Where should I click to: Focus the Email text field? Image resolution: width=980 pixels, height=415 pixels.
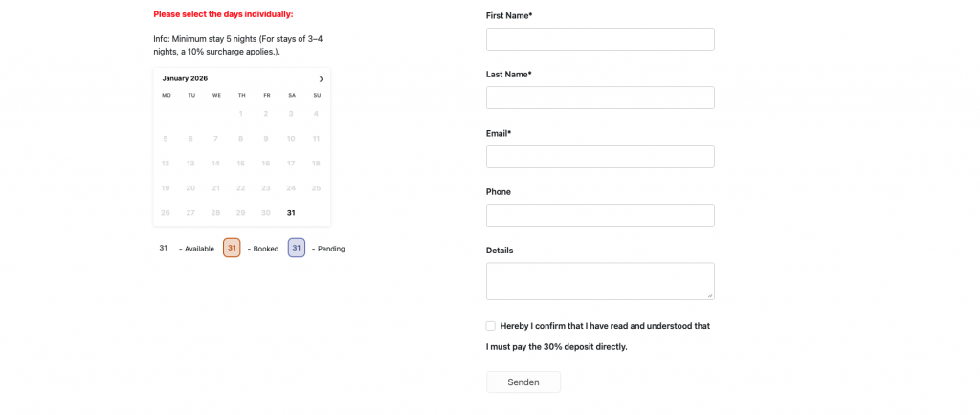pyautogui.click(x=600, y=157)
